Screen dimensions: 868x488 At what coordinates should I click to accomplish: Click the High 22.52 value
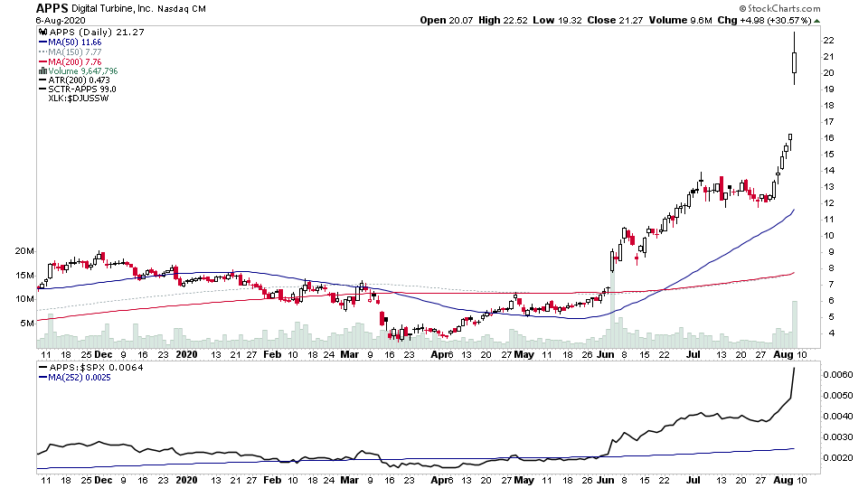503,20
